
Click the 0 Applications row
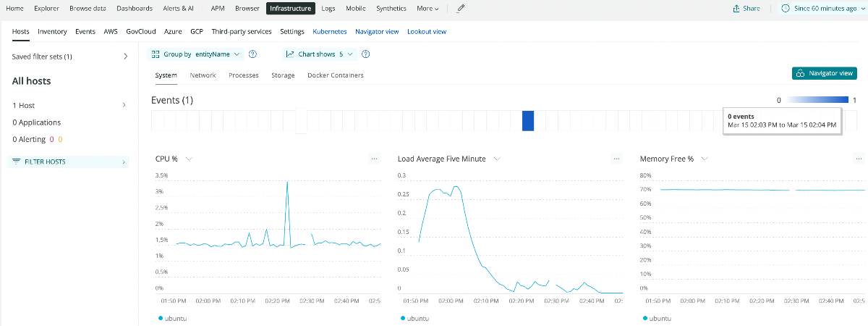(37, 122)
